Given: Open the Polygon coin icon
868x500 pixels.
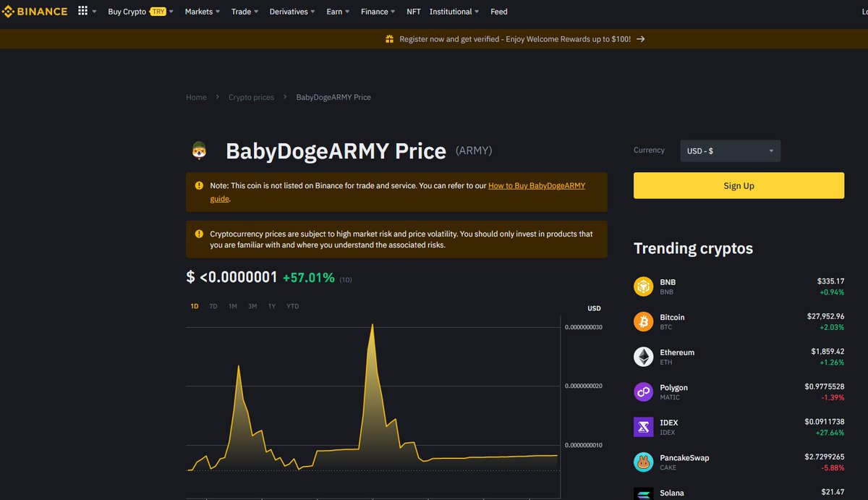Looking at the screenshot, I should (x=643, y=392).
